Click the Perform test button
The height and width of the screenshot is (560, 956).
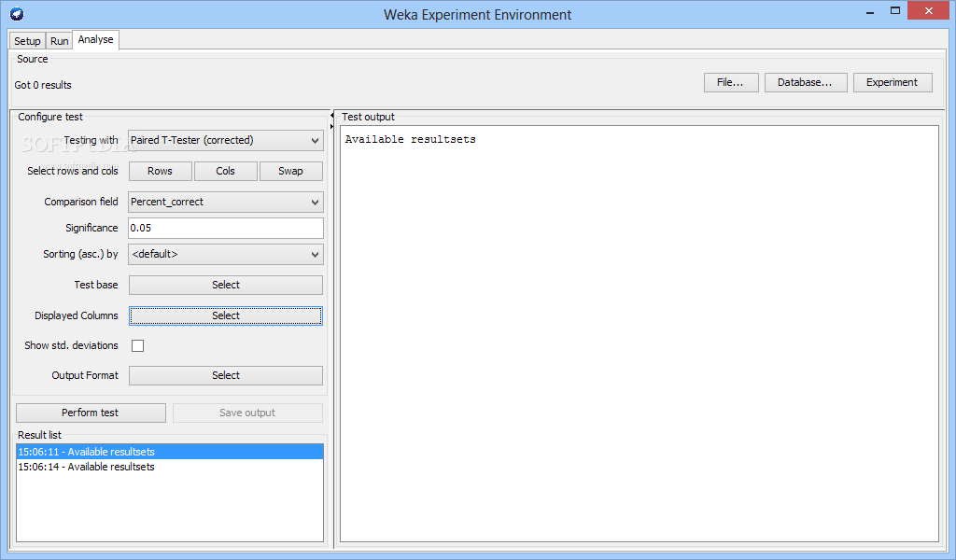(x=91, y=413)
